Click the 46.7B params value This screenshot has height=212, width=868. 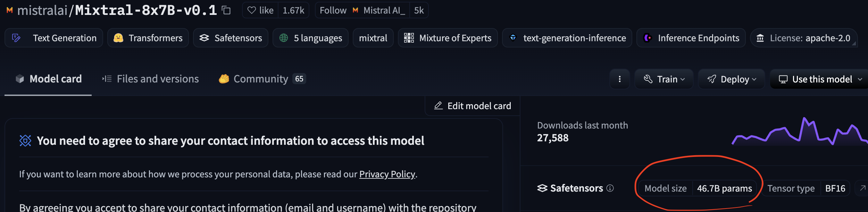(x=724, y=188)
